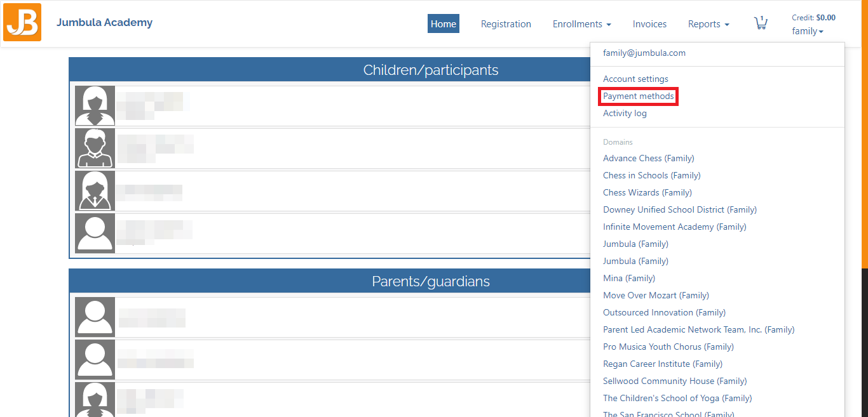The image size is (868, 417).
Task: Open the Registration page
Action: [506, 24]
